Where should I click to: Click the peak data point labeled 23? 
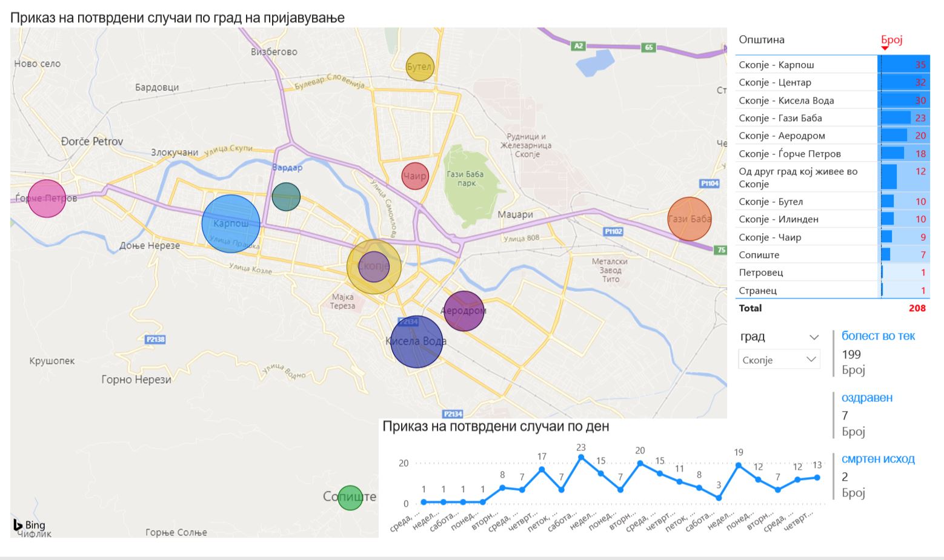[x=581, y=458]
